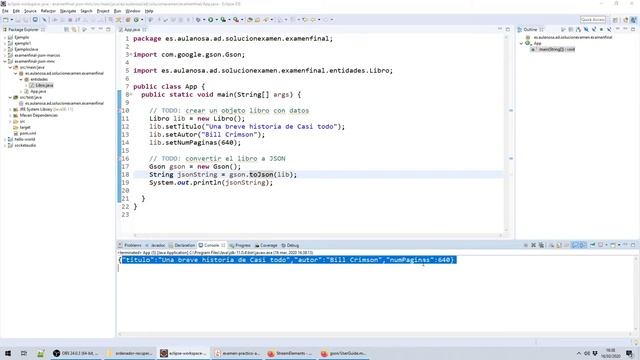The image size is (640, 360).
Task: Select the App.java editor tab
Action: [132, 29]
